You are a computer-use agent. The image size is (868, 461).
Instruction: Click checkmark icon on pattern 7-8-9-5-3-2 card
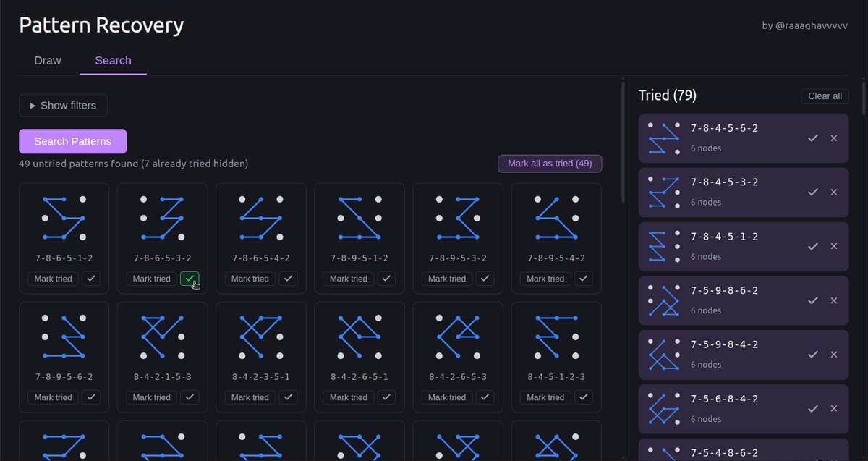(x=485, y=279)
